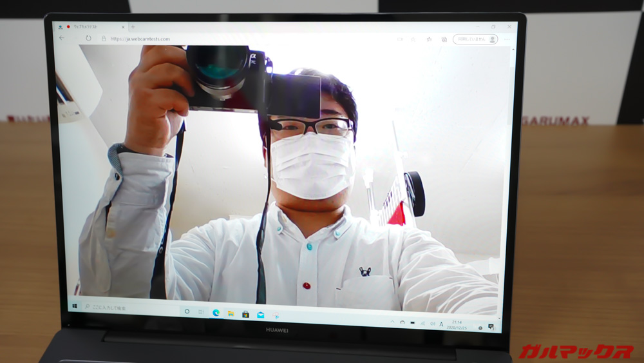Click the taskbar search box
This screenshot has height=363, width=644.
[131, 308]
